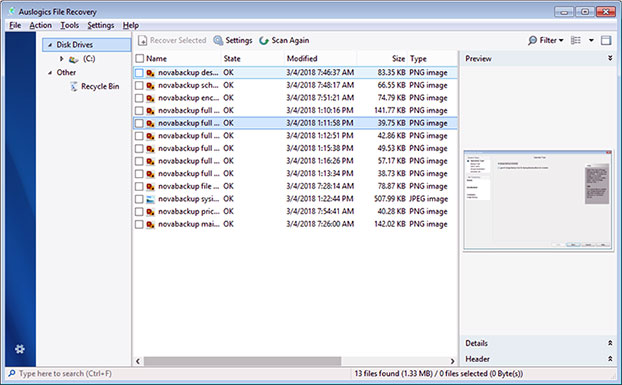The height and width of the screenshot is (385, 622).
Task: Check the box for novabackup sch... file
Action: tap(139, 86)
